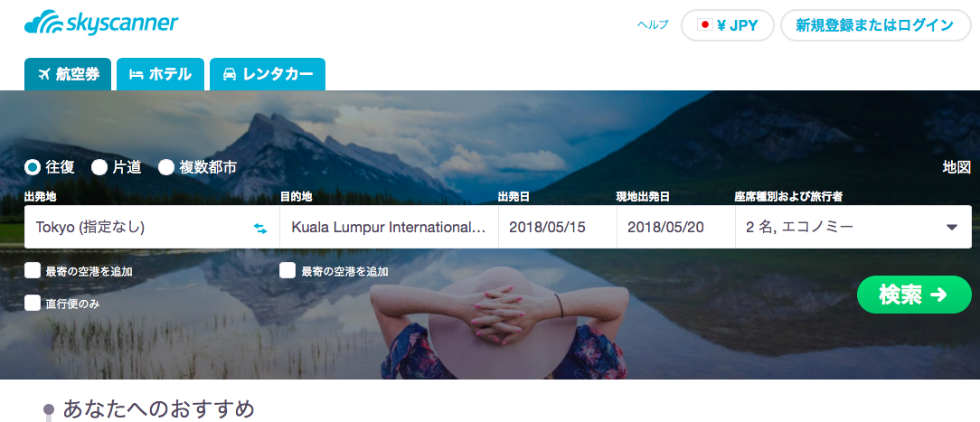Switch to the レンタカー car rental tab
This screenshot has width=980, height=422.
(x=268, y=74)
